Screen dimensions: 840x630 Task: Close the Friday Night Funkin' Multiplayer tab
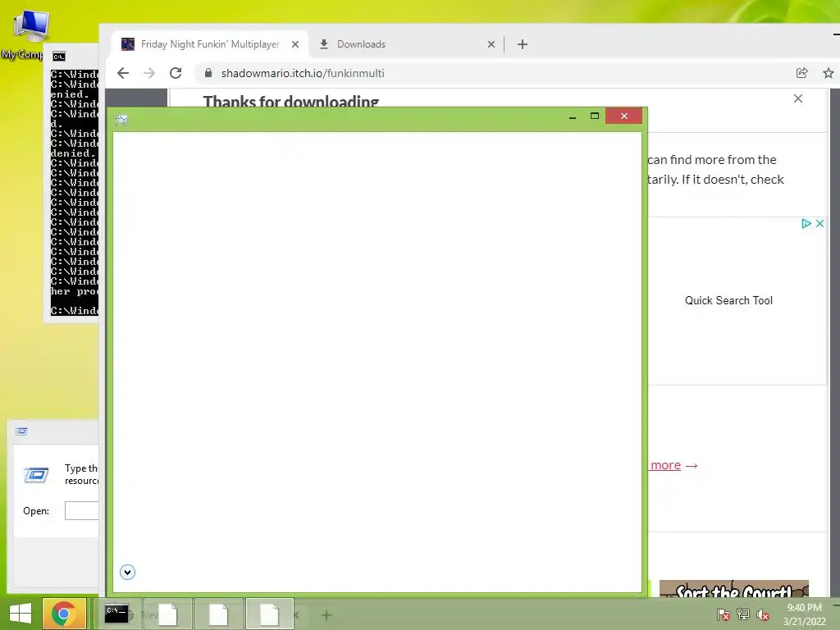(295, 44)
